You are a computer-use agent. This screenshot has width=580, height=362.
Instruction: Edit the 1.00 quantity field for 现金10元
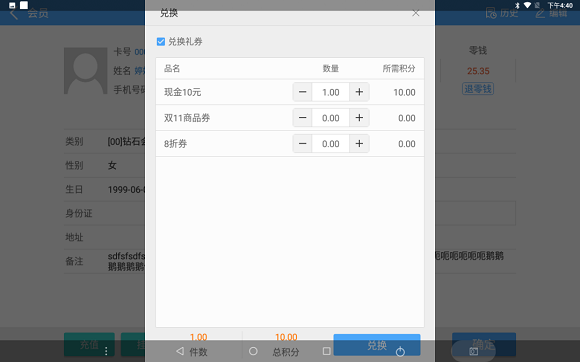click(331, 92)
